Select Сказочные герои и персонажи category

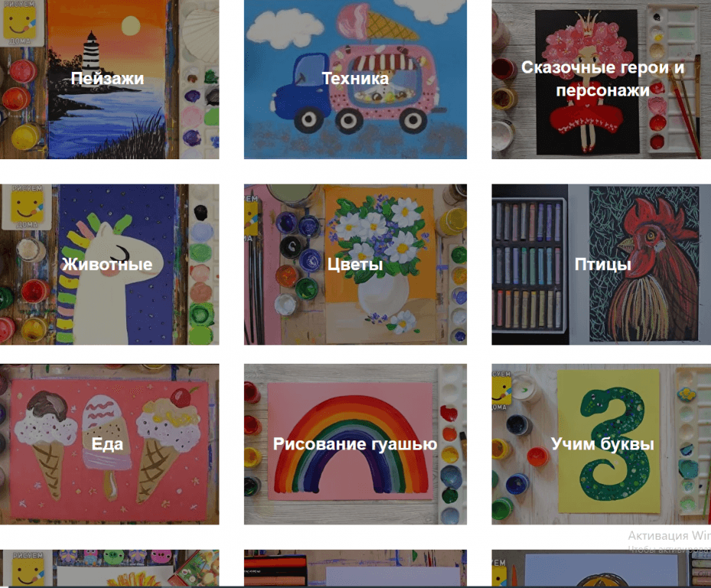602,80
